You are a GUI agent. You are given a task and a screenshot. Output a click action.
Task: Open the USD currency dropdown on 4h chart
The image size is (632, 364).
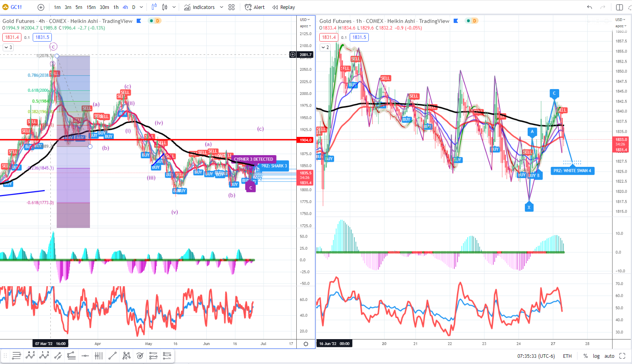305,19
